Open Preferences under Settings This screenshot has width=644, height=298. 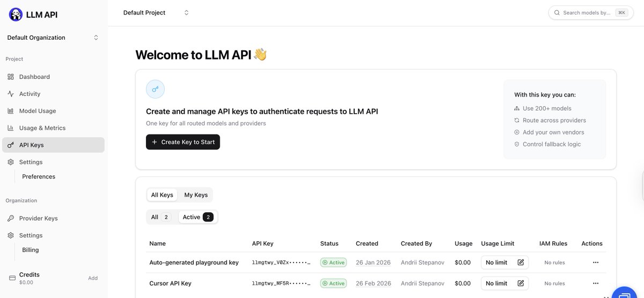39,177
